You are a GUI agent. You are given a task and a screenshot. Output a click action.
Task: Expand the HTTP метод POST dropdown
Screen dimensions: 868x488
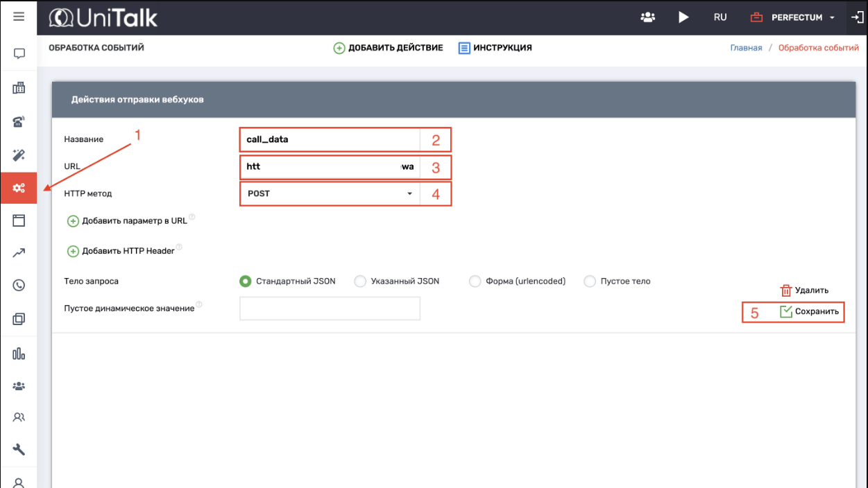(330, 193)
